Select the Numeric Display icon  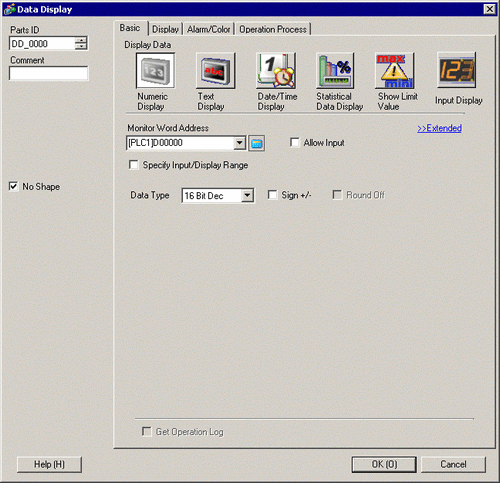pos(155,70)
